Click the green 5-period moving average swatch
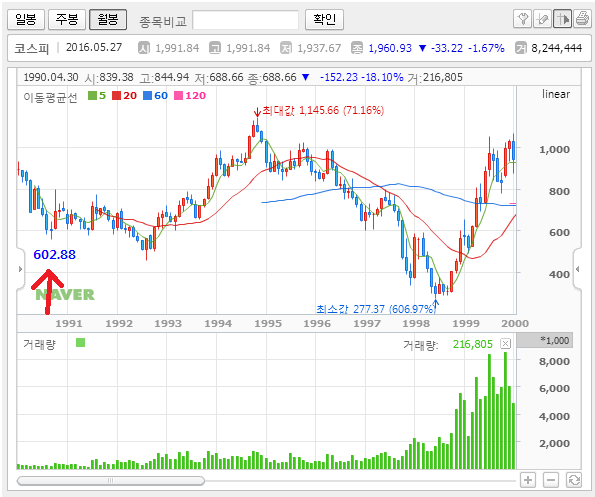595x497 pixels. (x=92, y=96)
